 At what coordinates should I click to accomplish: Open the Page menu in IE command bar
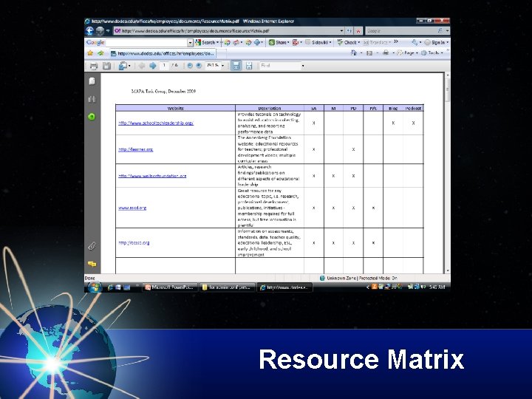(x=407, y=53)
